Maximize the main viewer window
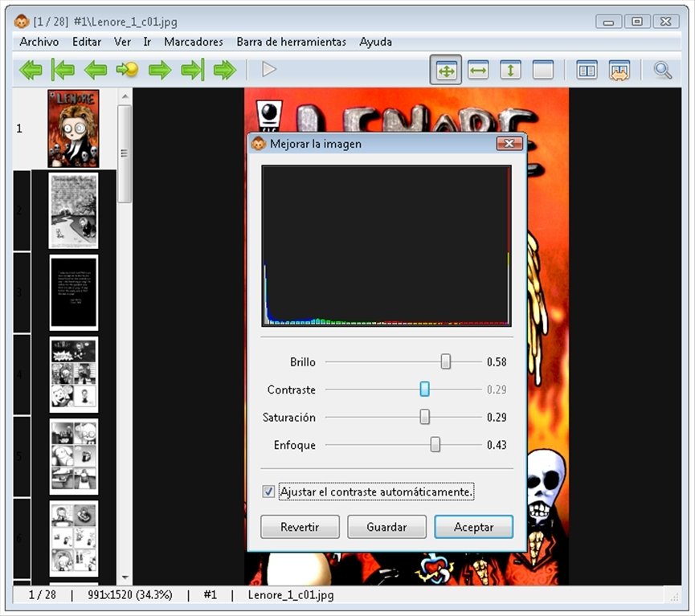695x616 pixels. click(637, 21)
